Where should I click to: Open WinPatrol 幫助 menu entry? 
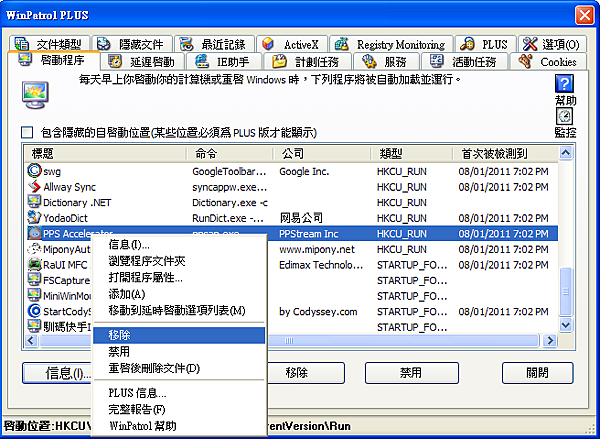[x=179, y=426]
